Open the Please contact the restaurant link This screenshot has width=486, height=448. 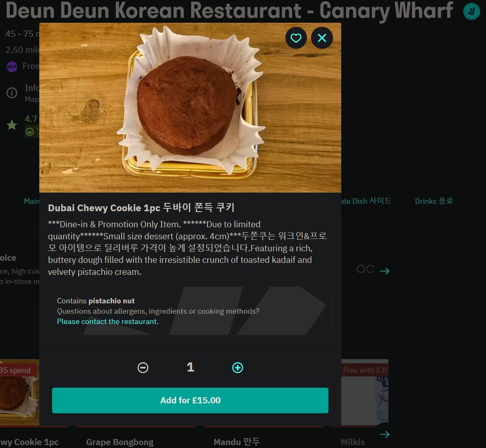pyautogui.click(x=108, y=322)
